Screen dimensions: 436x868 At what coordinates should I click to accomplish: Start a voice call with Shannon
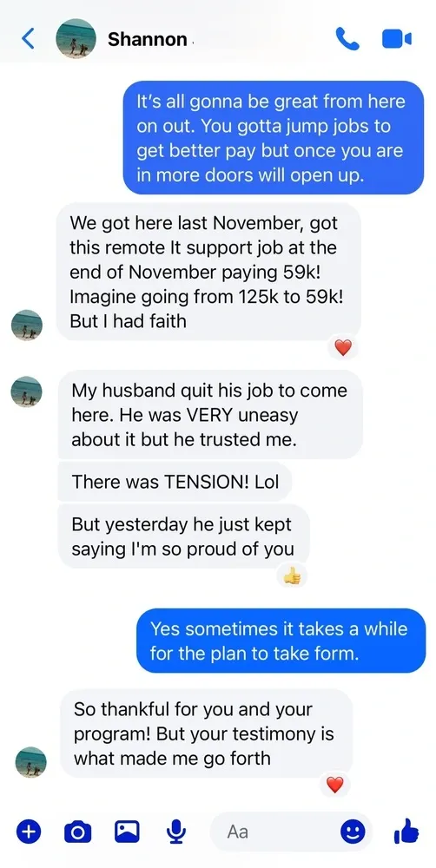coord(347,39)
